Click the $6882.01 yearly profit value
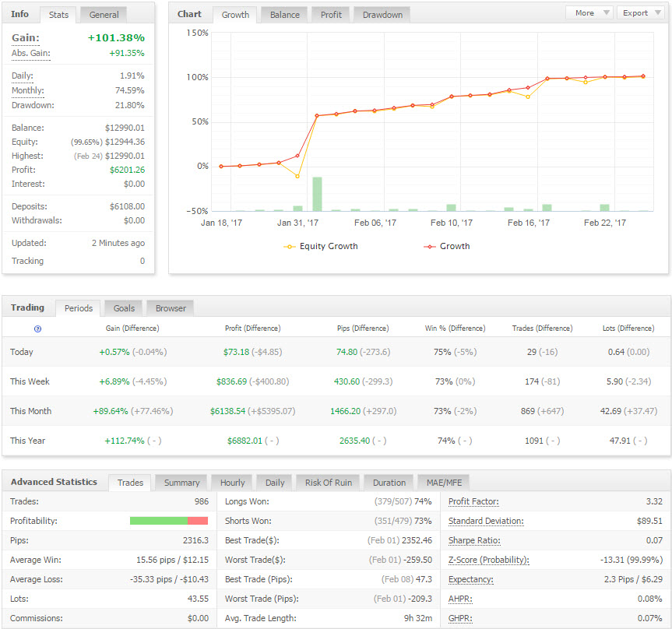The width and height of the screenshot is (672, 629). [245, 441]
